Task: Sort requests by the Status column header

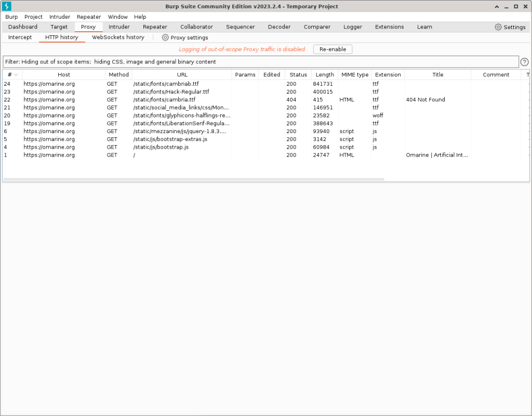Action: (298, 75)
